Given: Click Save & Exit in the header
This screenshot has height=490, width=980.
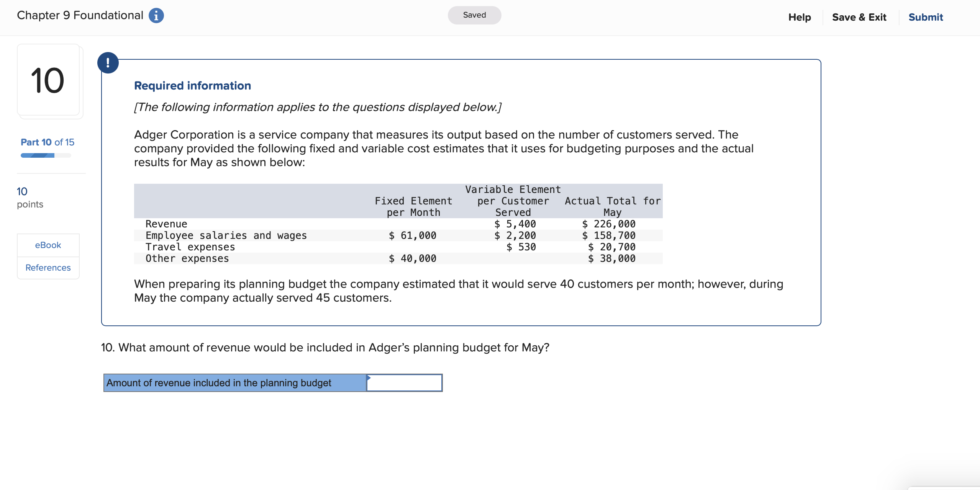Looking at the screenshot, I should (x=859, y=17).
